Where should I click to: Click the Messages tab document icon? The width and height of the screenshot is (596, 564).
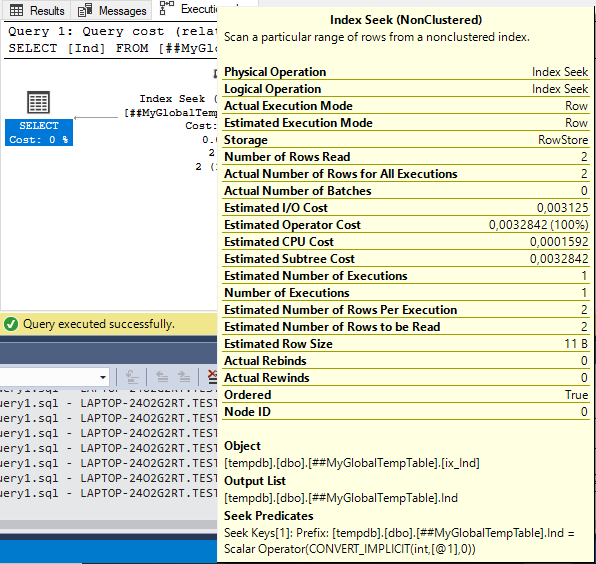tap(85, 10)
